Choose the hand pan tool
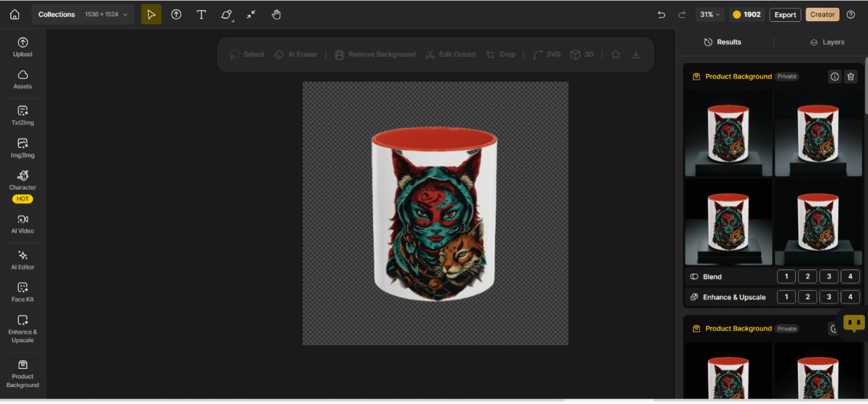 [x=276, y=15]
